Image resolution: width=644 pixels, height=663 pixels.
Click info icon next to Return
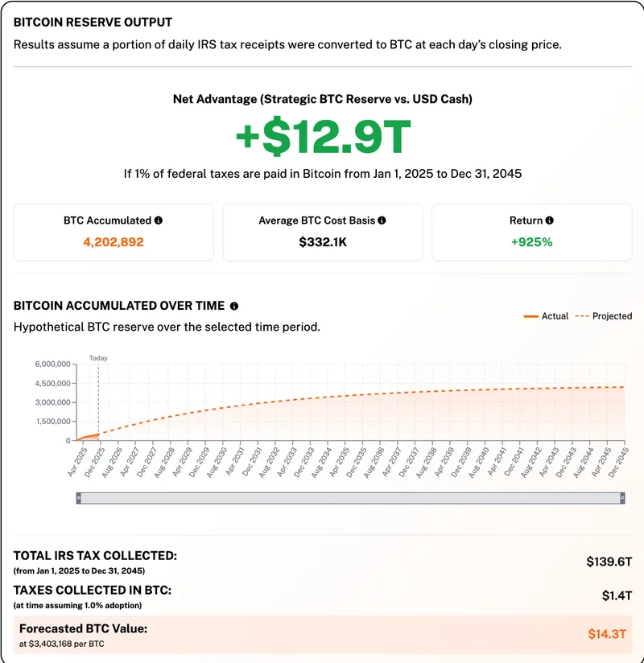pos(549,220)
